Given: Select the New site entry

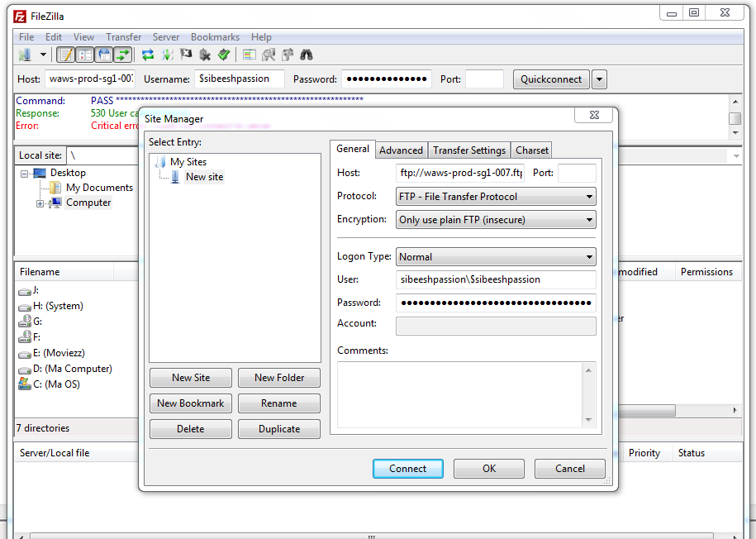Looking at the screenshot, I should 204,177.
